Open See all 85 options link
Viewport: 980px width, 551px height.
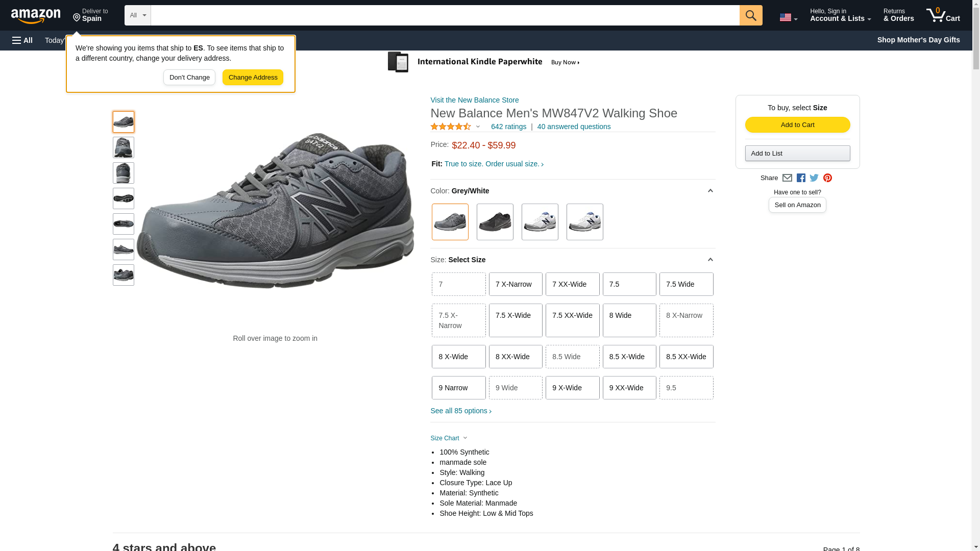click(460, 411)
